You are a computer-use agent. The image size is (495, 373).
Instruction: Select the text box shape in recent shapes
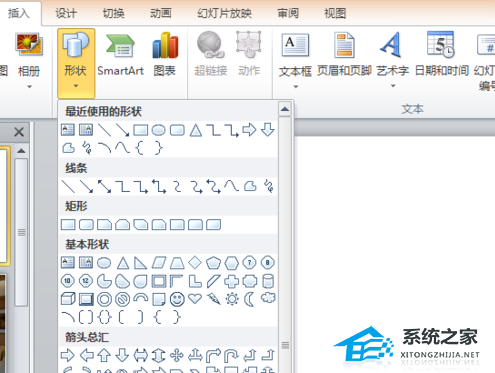click(x=68, y=130)
